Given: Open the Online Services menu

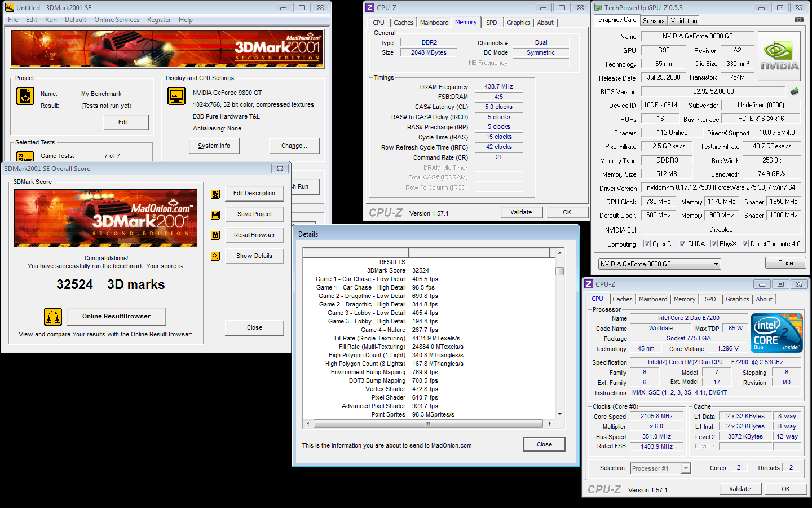Looking at the screenshot, I should pos(117,20).
